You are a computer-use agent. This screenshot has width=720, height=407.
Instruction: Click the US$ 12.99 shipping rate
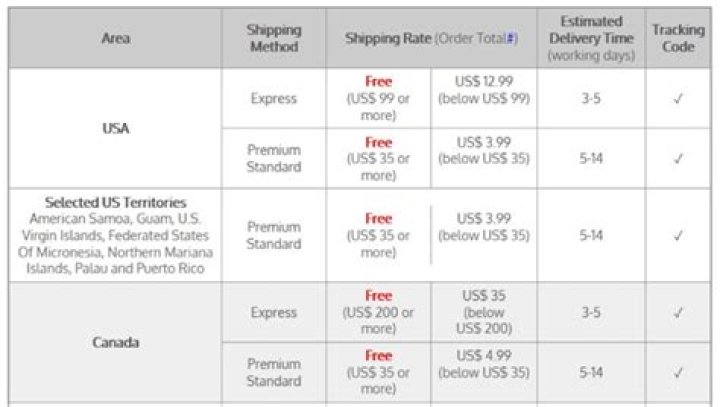tap(484, 89)
